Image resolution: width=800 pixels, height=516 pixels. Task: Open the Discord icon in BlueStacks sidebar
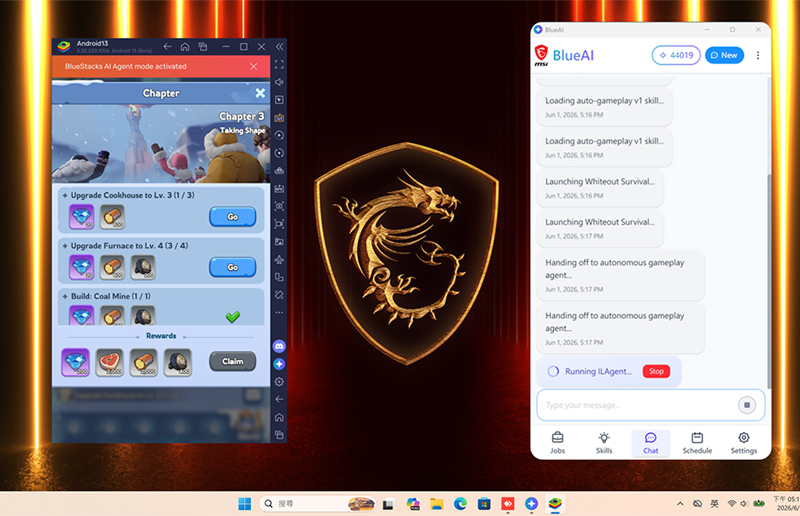coord(279,346)
